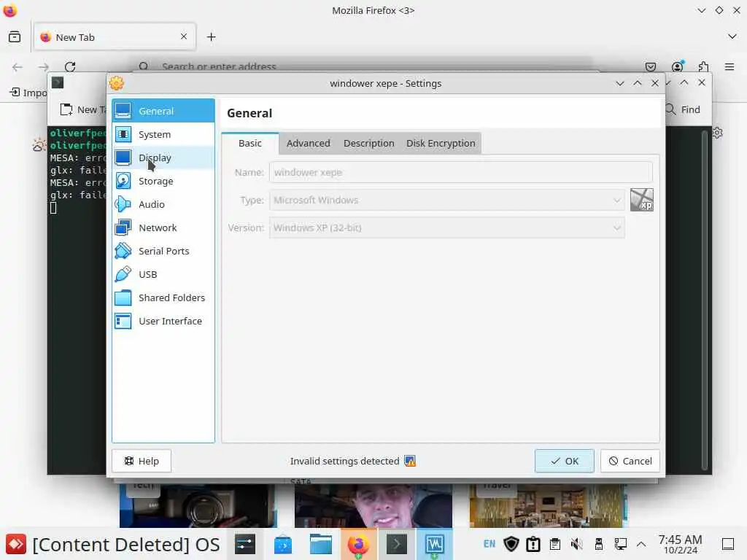This screenshot has width=747, height=560.
Task: Open the User Interface settings category
Action: [163, 321]
